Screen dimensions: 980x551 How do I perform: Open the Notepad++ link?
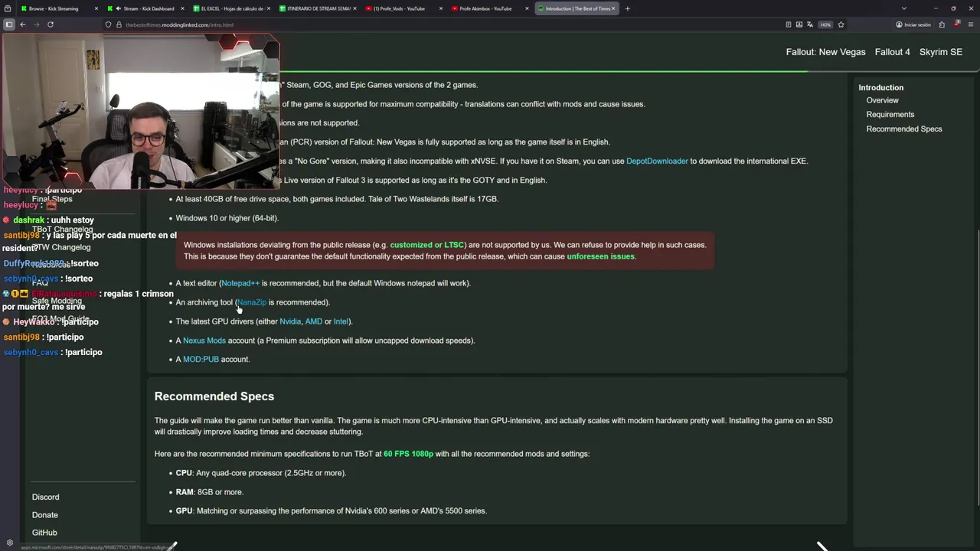tap(240, 283)
